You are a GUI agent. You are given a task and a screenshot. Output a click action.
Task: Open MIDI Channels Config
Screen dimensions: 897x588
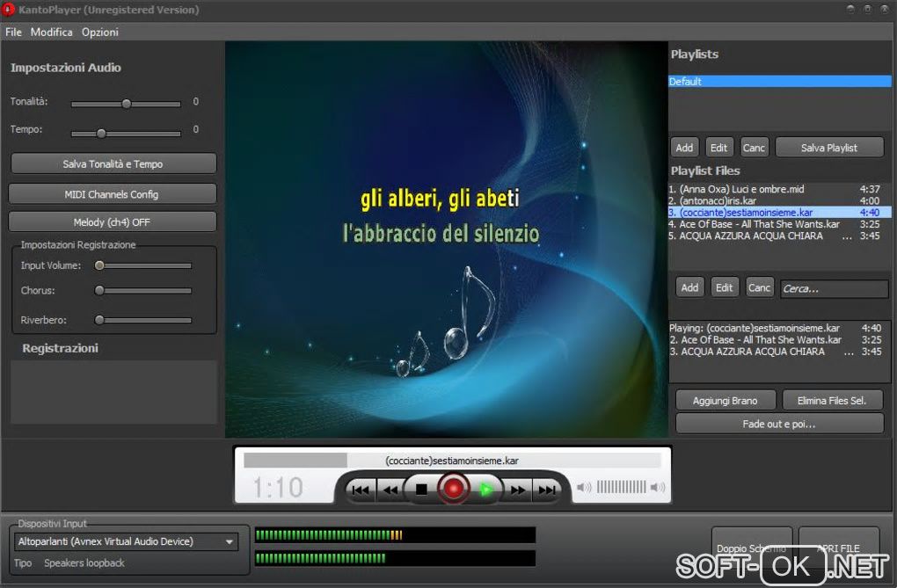113,194
